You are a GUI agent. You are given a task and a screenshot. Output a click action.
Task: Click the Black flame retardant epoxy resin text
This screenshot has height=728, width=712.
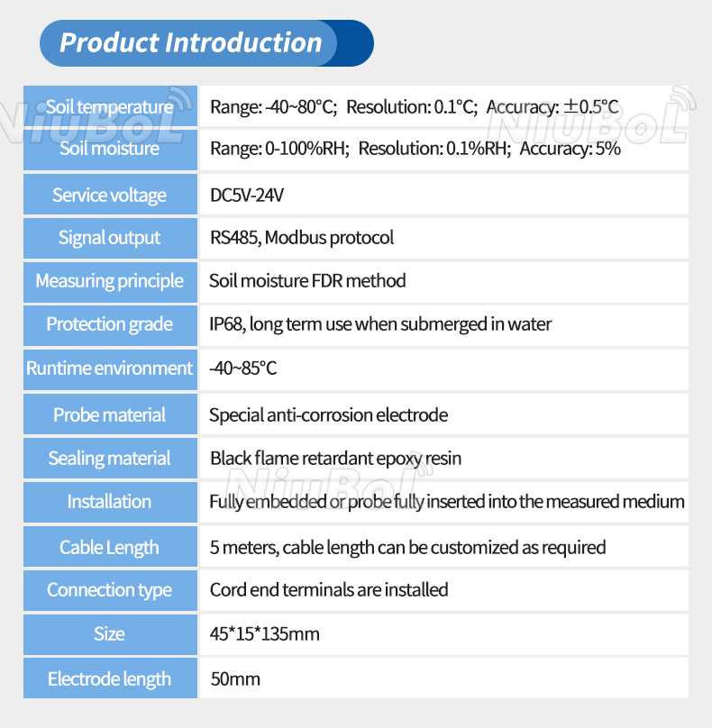(335, 459)
